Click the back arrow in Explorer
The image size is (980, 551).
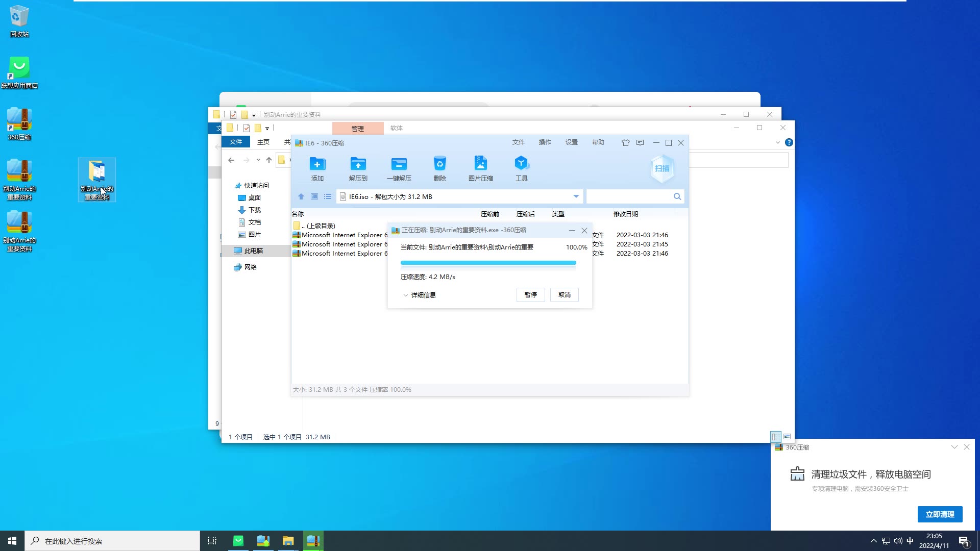tap(231, 160)
